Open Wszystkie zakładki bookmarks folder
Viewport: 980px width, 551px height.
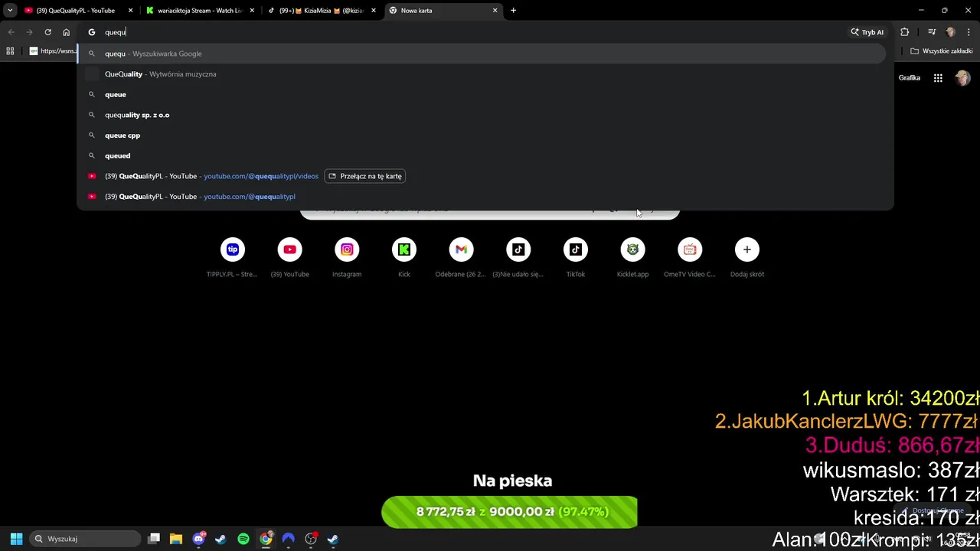[x=942, y=51]
